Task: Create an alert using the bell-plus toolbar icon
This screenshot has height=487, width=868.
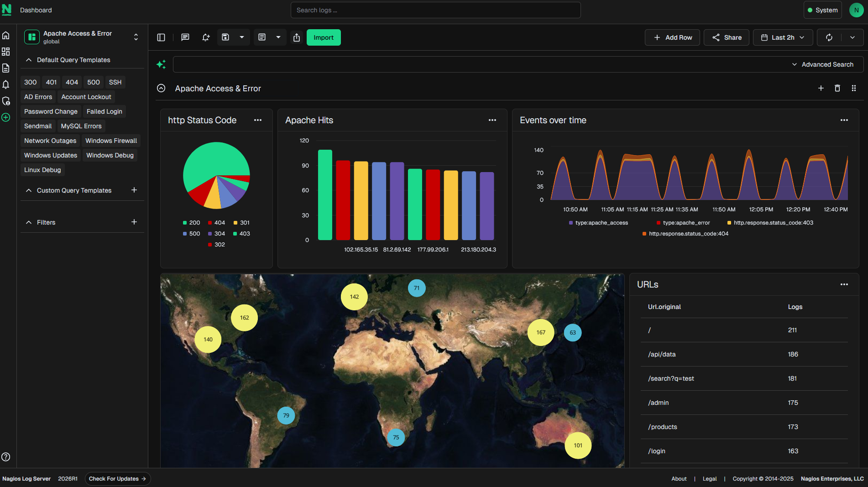Action: click(206, 37)
